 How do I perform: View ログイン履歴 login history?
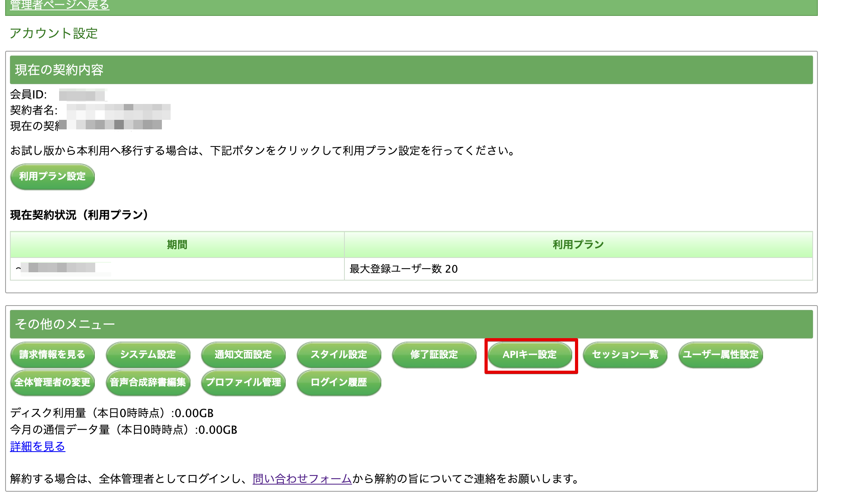tap(339, 382)
